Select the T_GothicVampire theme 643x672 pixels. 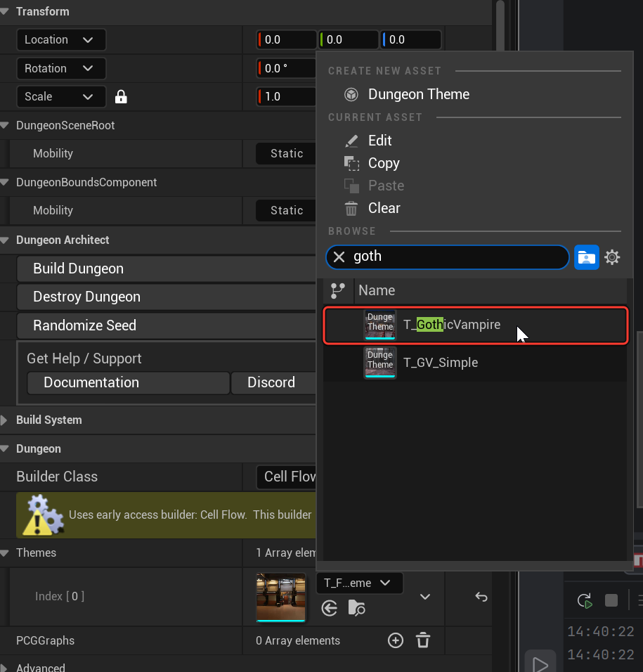coord(476,325)
